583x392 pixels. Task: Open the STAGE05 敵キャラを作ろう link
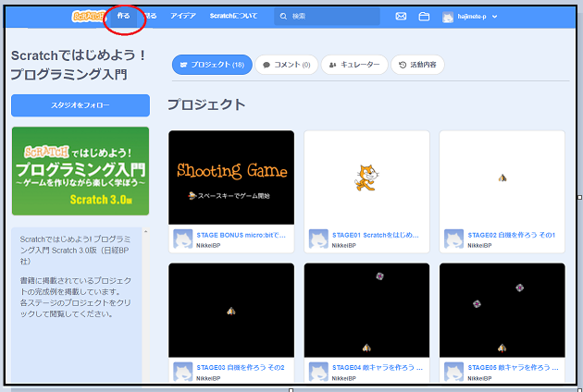tap(513, 367)
